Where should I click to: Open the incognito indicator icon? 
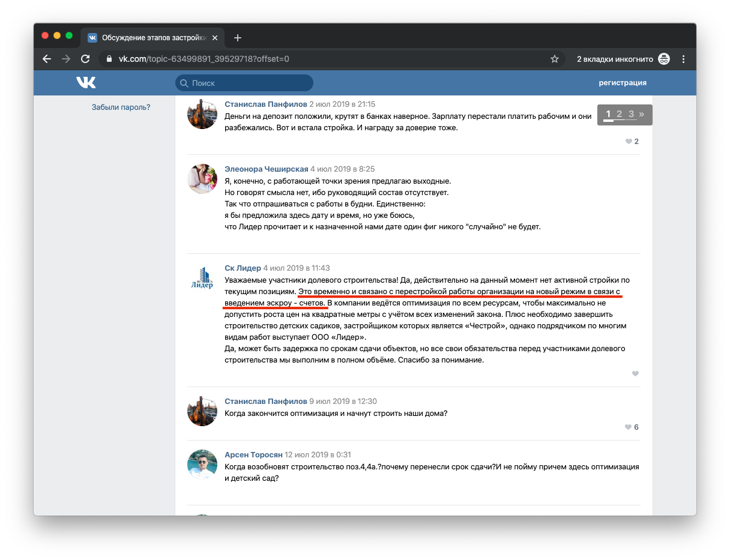[664, 59]
